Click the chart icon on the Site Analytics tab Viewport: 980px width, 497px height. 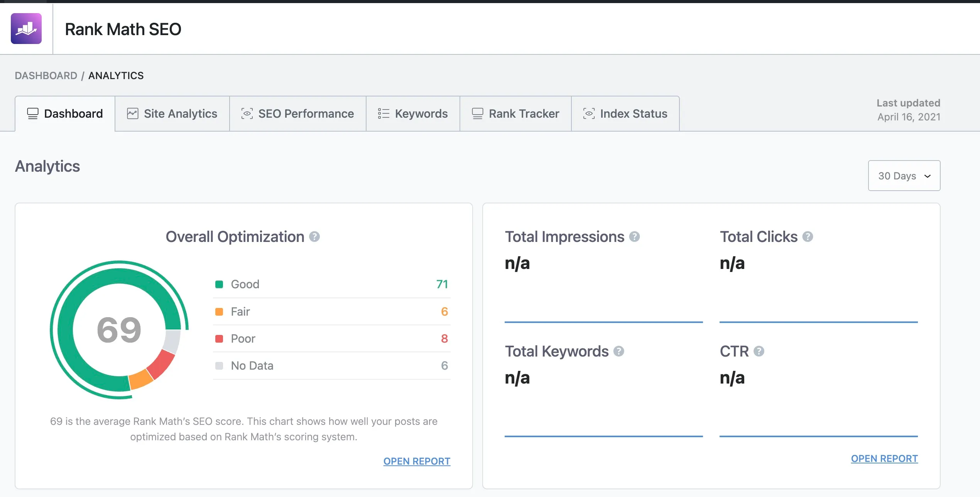(x=132, y=113)
